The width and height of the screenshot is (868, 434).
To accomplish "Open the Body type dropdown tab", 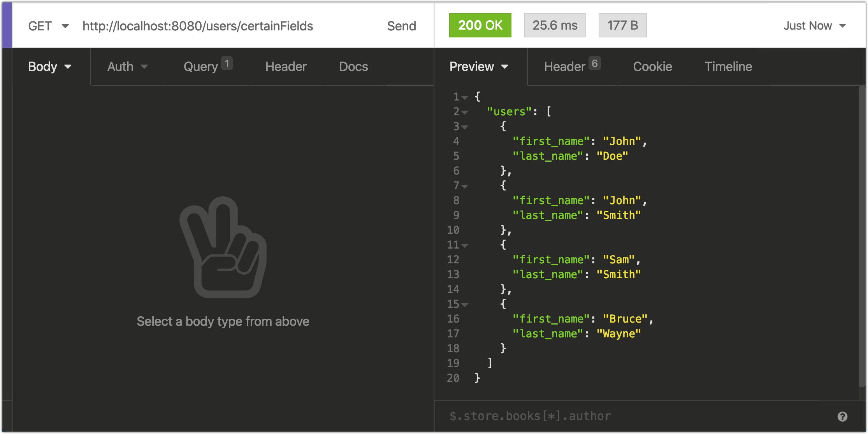I will 50,67.
